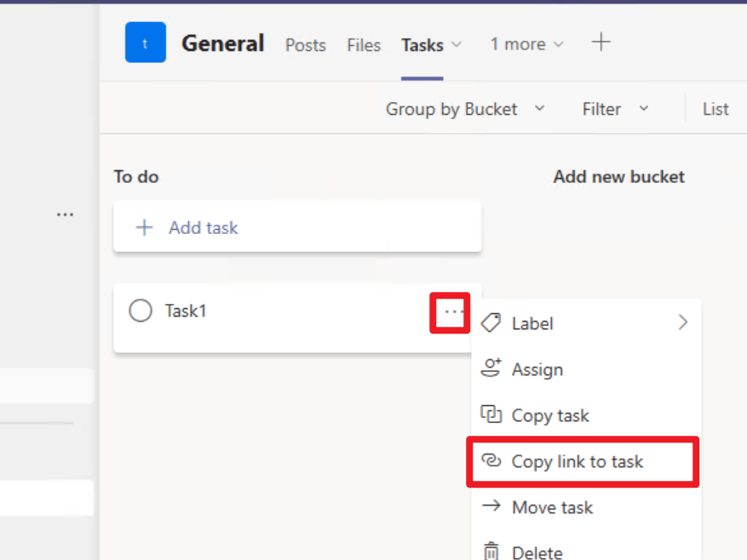This screenshot has width=747, height=560.
Task: Click the Add task button
Action: coord(296,228)
